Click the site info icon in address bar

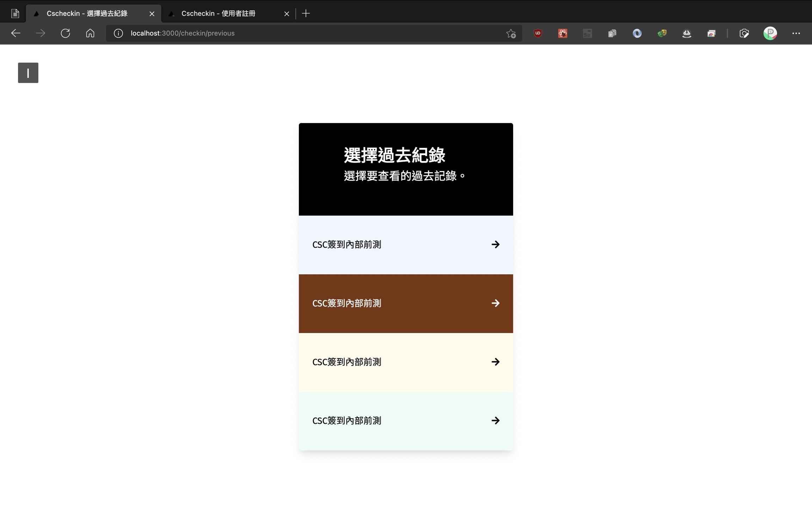(118, 33)
